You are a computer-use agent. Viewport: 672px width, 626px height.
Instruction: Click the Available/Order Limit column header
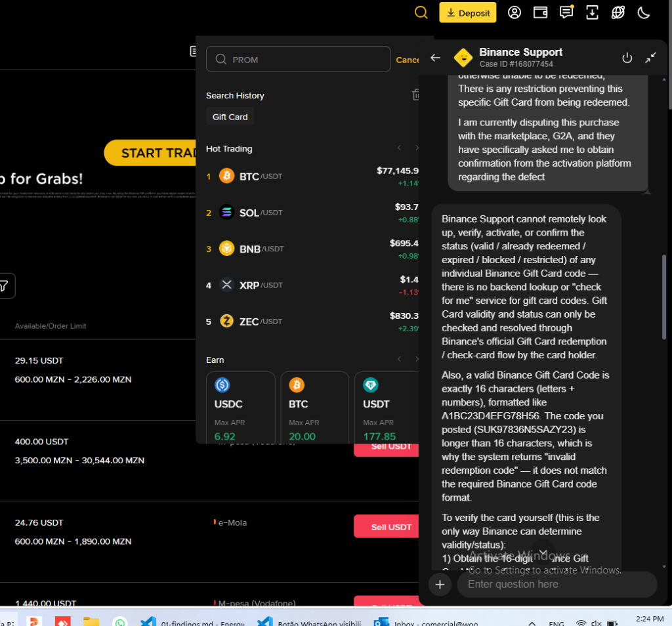(x=51, y=326)
